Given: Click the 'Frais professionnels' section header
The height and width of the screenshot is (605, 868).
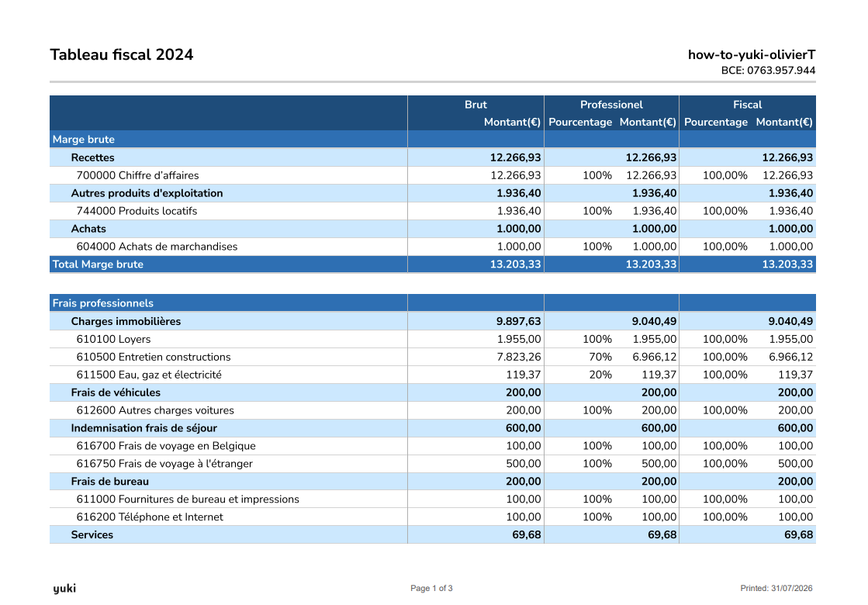Looking at the screenshot, I should 103,303.
